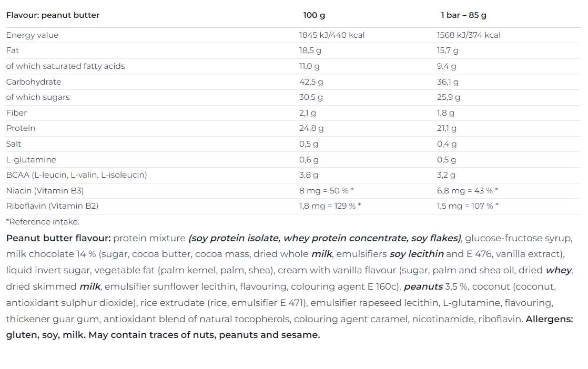588x369 pixels.
Task: Click the bold 'Allergens:' text
Action: click(x=549, y=319)
